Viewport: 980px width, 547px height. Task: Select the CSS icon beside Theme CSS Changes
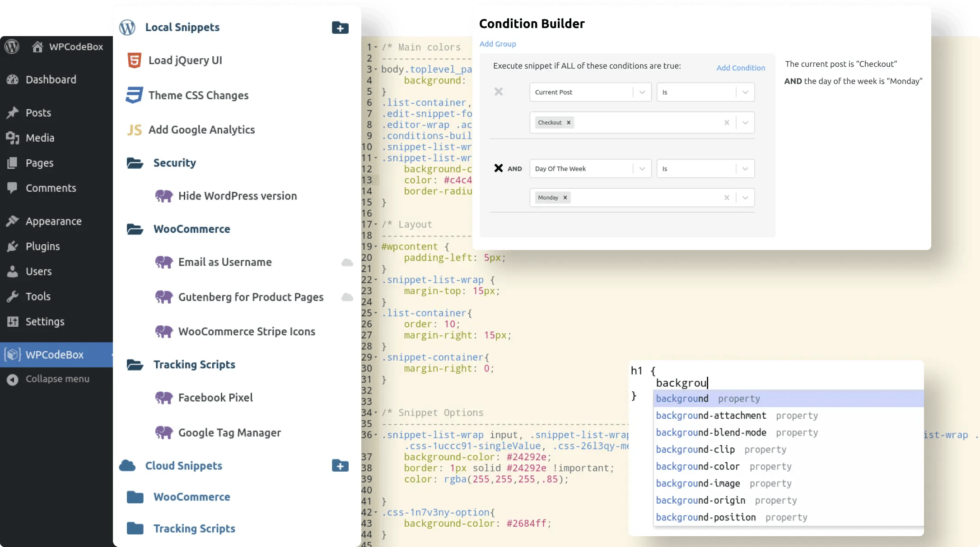coord(134,95)
